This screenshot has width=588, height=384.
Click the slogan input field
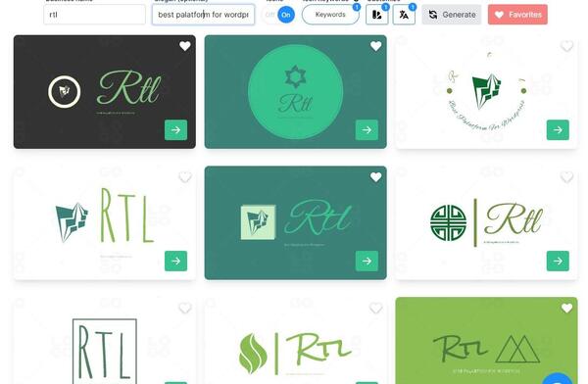203,15
